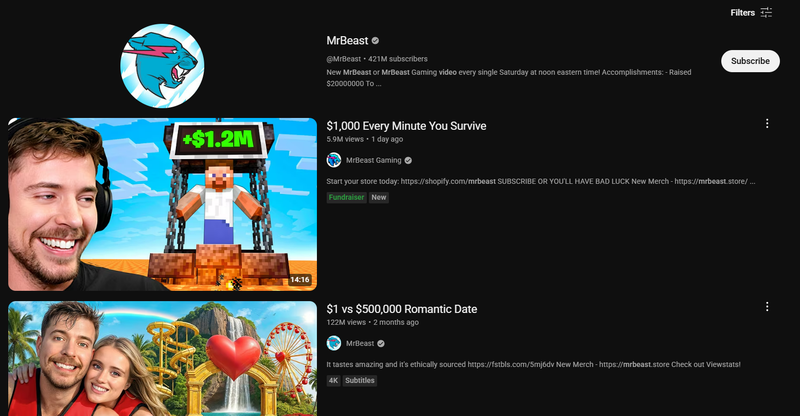Click the New badge
Viewport: 800px width, 416px height.
379,198
